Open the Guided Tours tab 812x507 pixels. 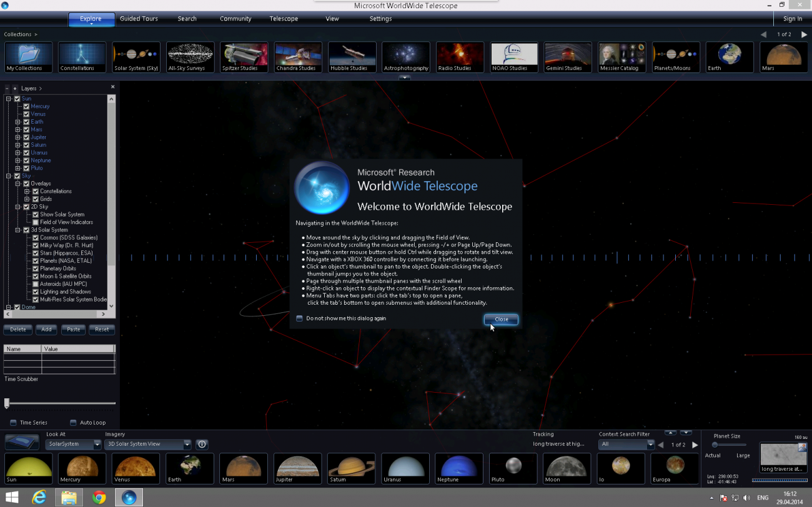139,19
